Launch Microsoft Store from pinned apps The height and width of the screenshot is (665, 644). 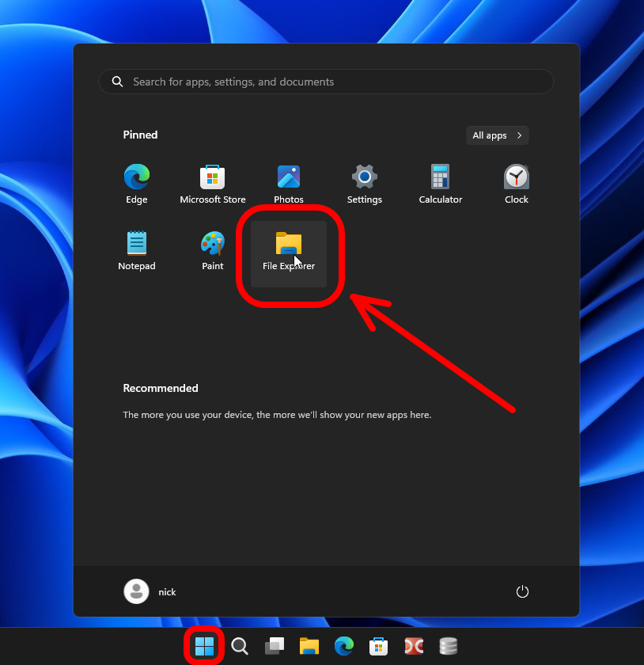tap(213, 184)
